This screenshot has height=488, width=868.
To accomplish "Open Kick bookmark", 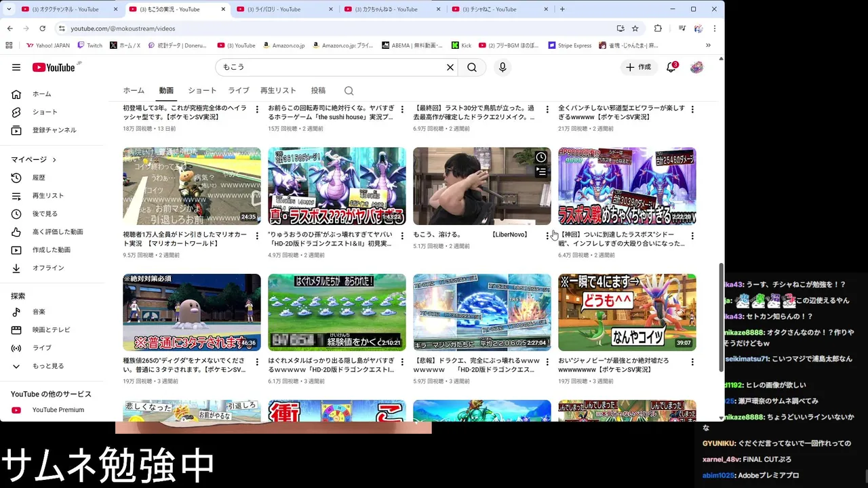I will pyautogui.click(x=461, y=45).
